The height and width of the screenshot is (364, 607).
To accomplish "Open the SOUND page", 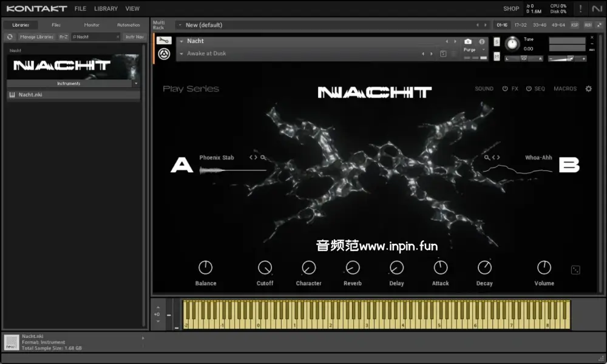I will 484,89.
